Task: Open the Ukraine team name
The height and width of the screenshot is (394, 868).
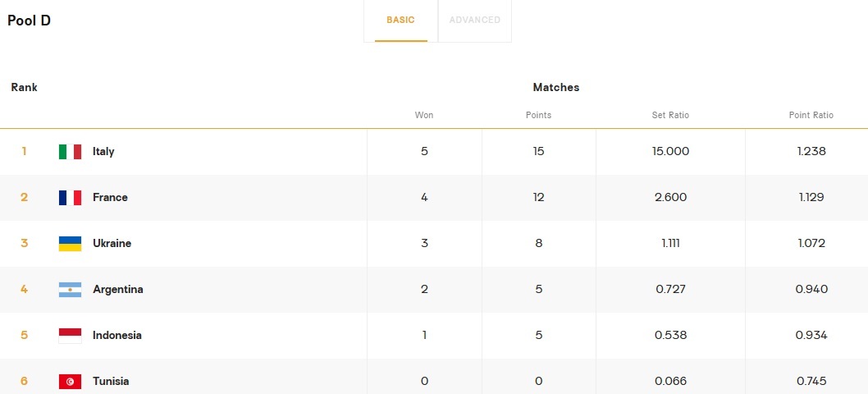Action: pos(112,244)
